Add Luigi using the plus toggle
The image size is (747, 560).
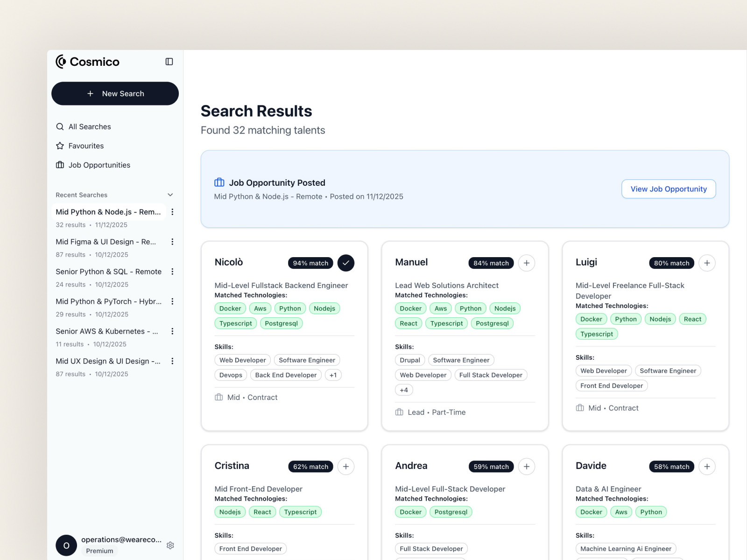pyautogui.click(x=707, y=263)
